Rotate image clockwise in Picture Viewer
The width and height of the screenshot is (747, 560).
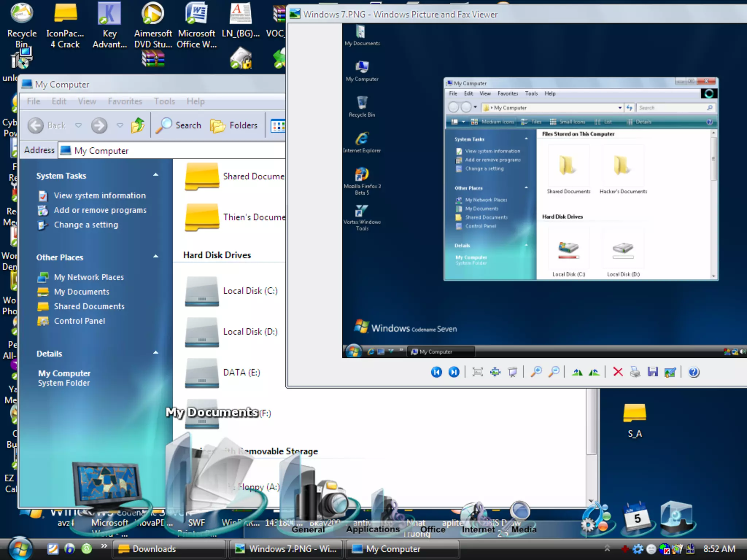tap(577, 372)
